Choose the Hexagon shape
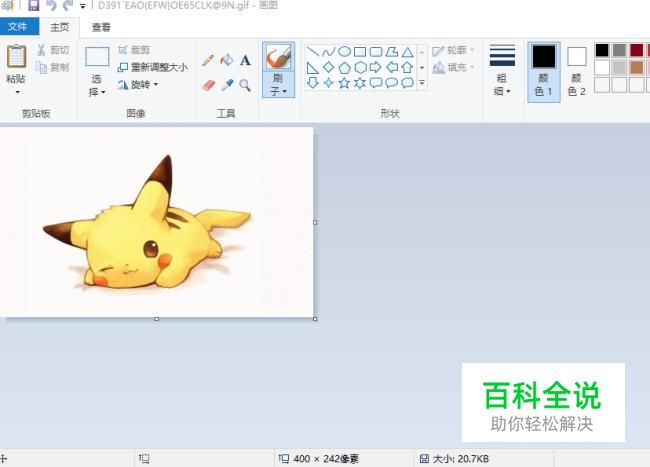The width and height of the screenshot is (650, 467). coord(360,68)
